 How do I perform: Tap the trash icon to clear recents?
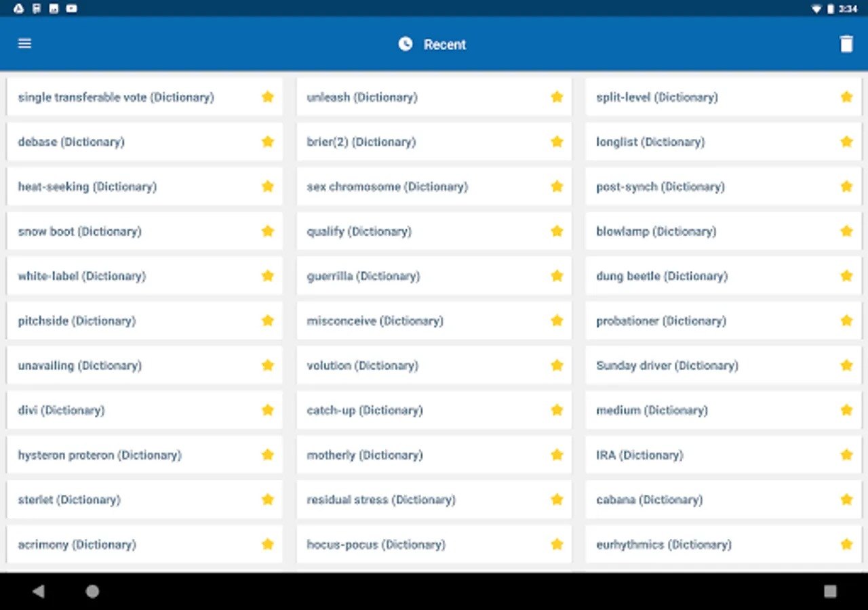[846, 44]
